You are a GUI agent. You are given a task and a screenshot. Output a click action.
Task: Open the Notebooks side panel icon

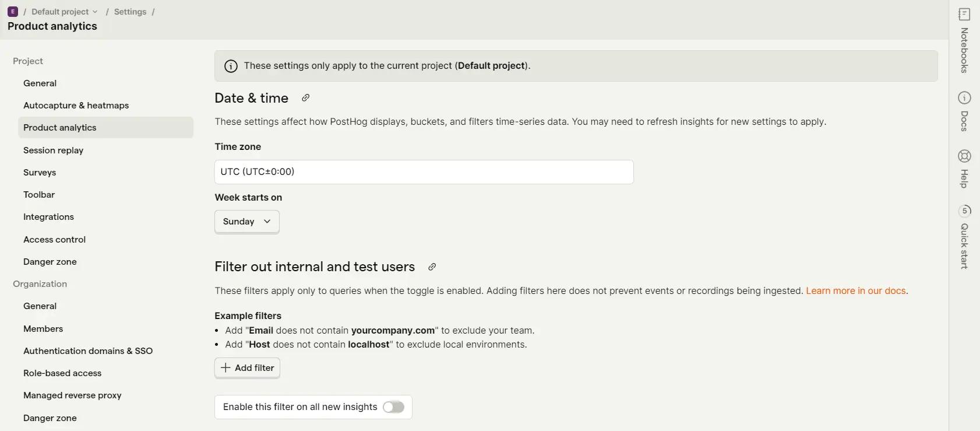964,14
